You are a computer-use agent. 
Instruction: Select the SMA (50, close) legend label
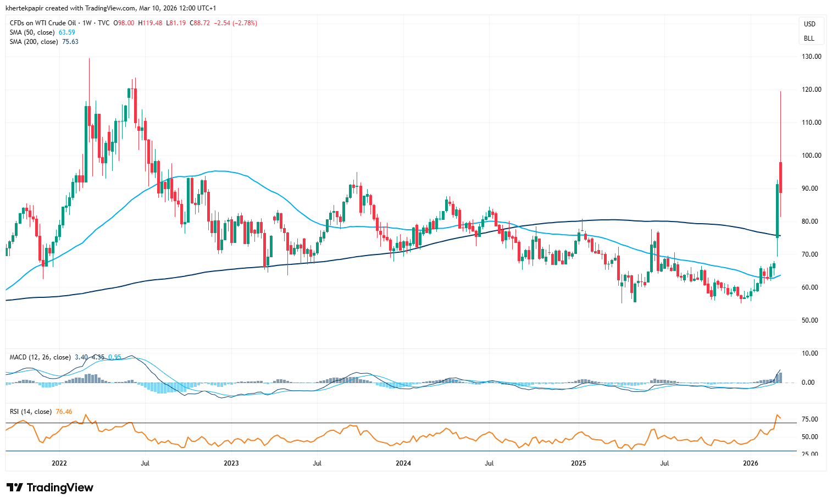(x=32, y=32)
